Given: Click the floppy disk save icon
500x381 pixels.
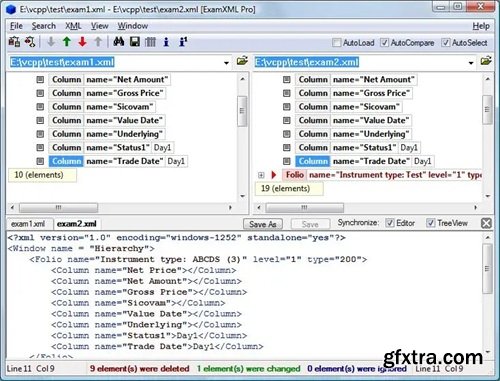Looking at the screenshot, I should [135, 42].
